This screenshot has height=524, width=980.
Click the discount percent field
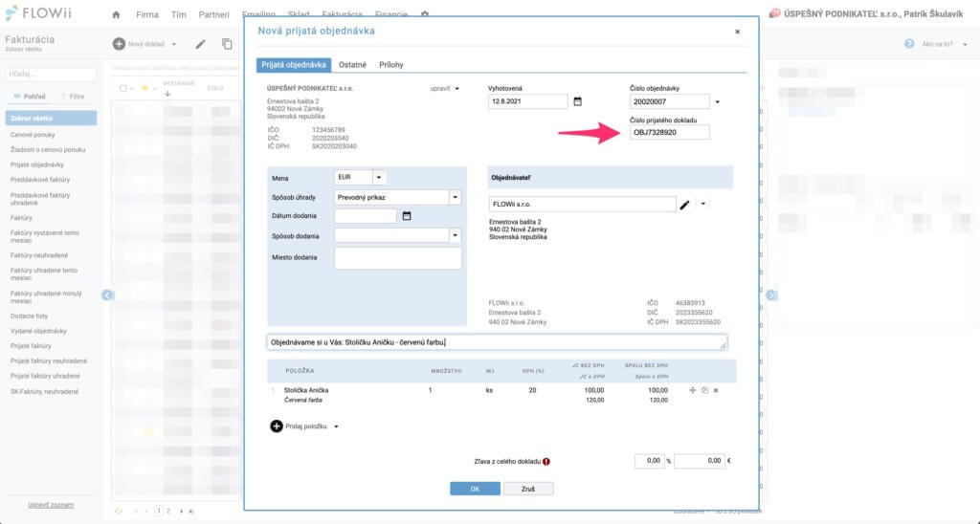tap(650, 461)
